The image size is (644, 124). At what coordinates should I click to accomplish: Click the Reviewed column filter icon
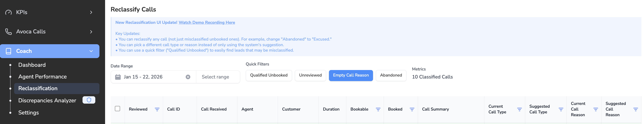[x=157, y=109]
